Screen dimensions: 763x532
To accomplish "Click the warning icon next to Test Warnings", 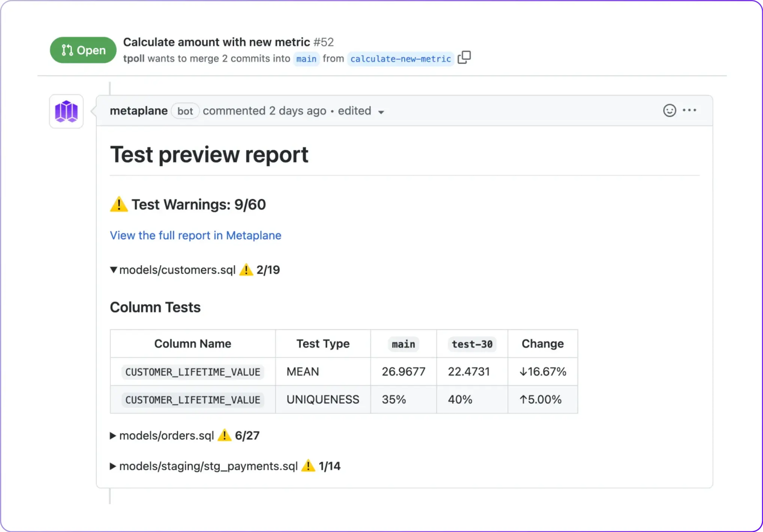I will [118, 204].
